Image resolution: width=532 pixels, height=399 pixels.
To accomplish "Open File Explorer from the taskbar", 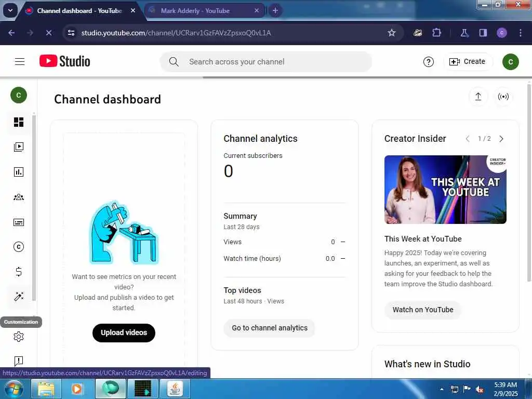I will (x=46, y=389).
